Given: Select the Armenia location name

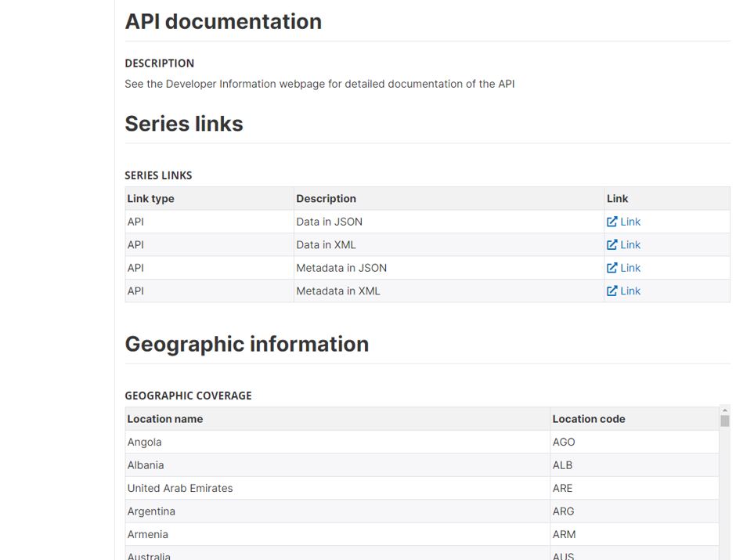Looking at the screenshot, I should click(148, 534).
